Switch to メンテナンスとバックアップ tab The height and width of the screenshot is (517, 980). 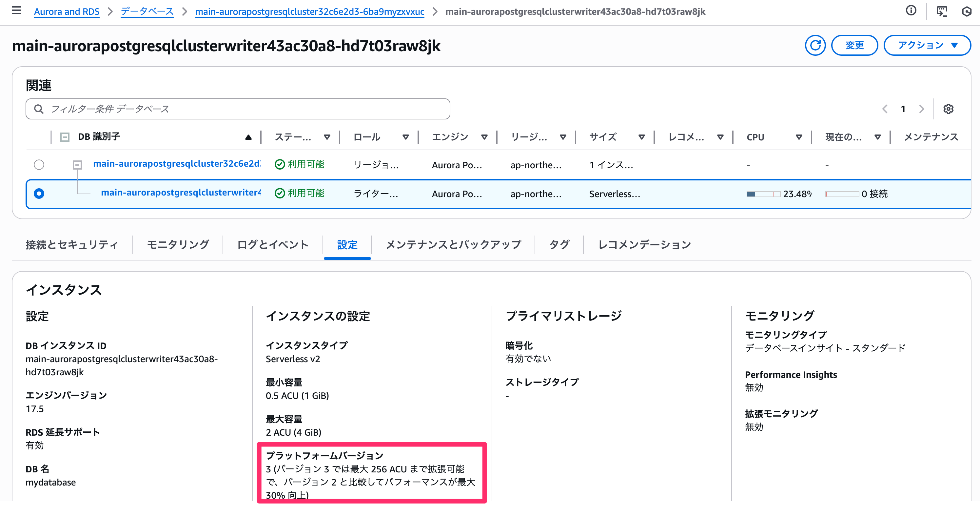click(x=453, y=245)
